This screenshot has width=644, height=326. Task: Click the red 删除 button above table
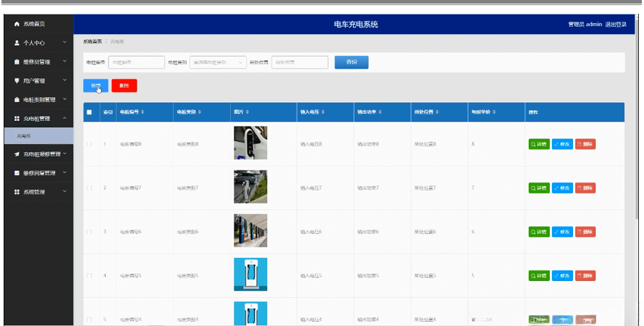pos(124,85)
